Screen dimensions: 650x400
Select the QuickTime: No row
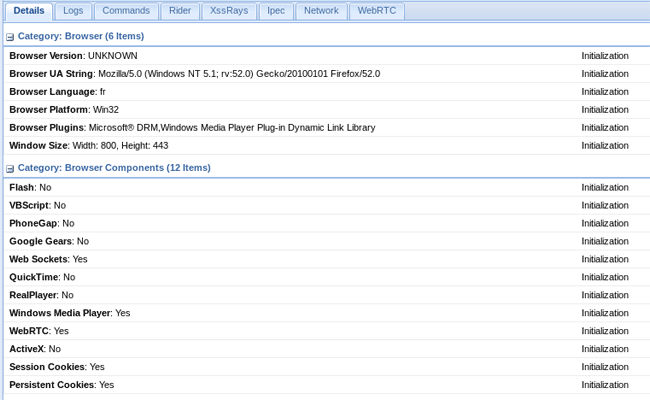[327, 277]
